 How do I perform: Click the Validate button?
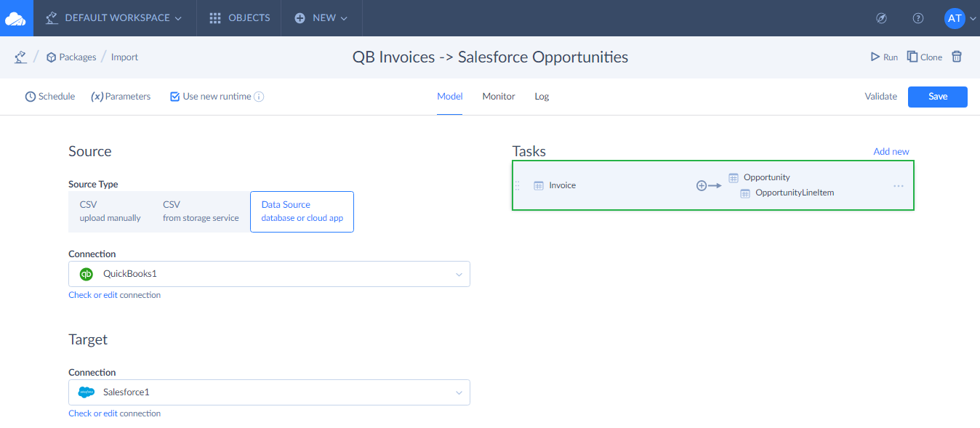click(880, 96)
